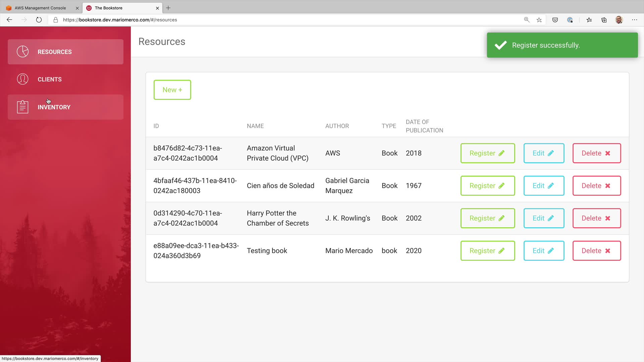The width and height of the screenshot is (644, 362).
Task: Open the Resources pie-chart sidebar icon
Action: [x=22, y=52]
